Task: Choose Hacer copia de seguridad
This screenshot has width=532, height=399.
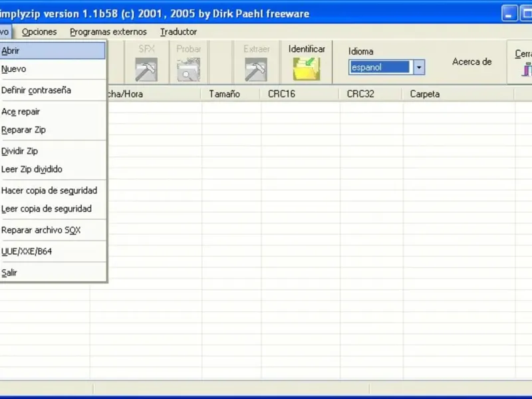Action: [53, 190]
